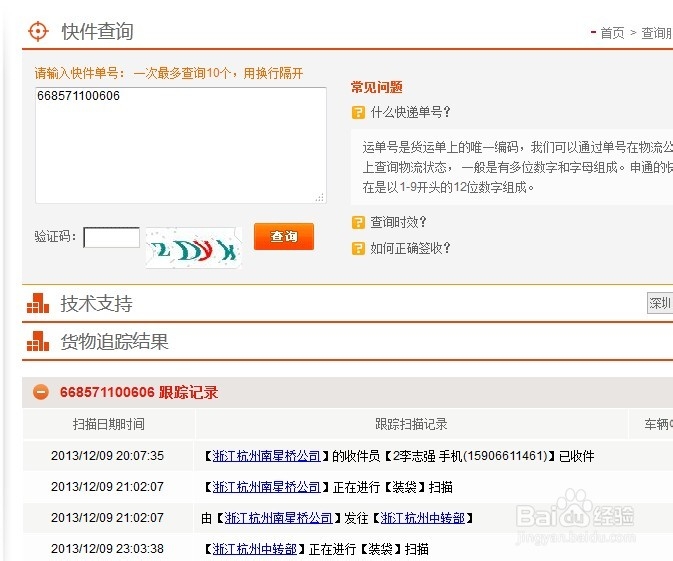Click the textarea resize grip corner

pos(320,197)
